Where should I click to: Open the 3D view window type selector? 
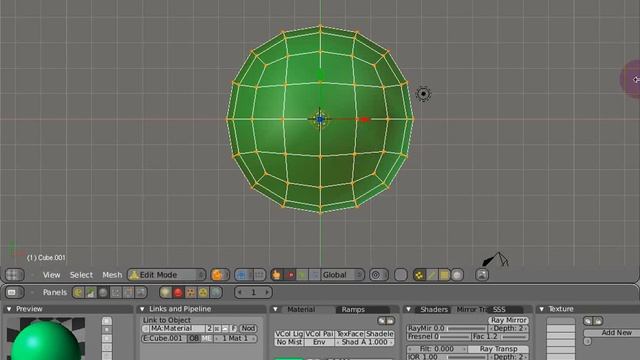(x=14, y=275)
